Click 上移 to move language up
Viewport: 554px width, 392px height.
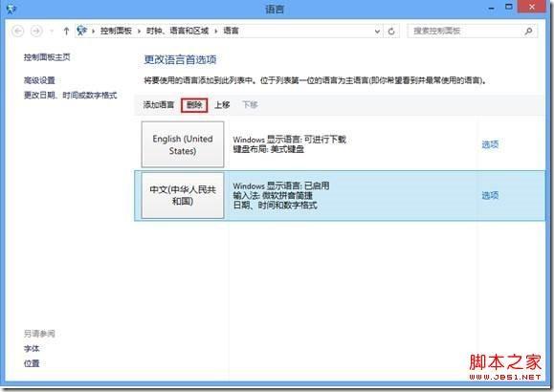click(222, 104)
